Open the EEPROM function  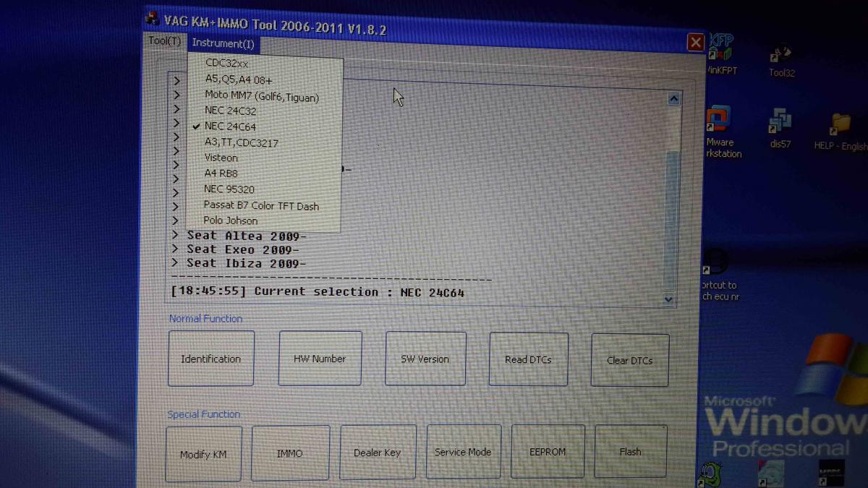(548, 451)
